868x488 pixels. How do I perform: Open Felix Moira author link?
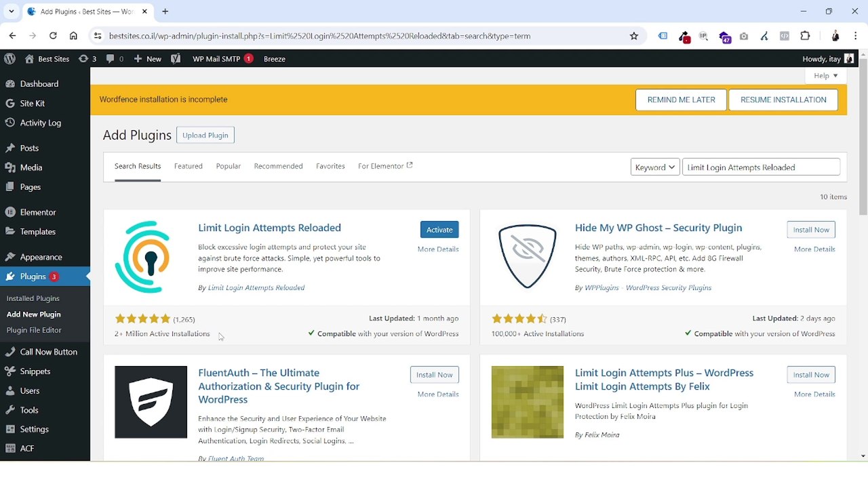click(x=601, y=435)
